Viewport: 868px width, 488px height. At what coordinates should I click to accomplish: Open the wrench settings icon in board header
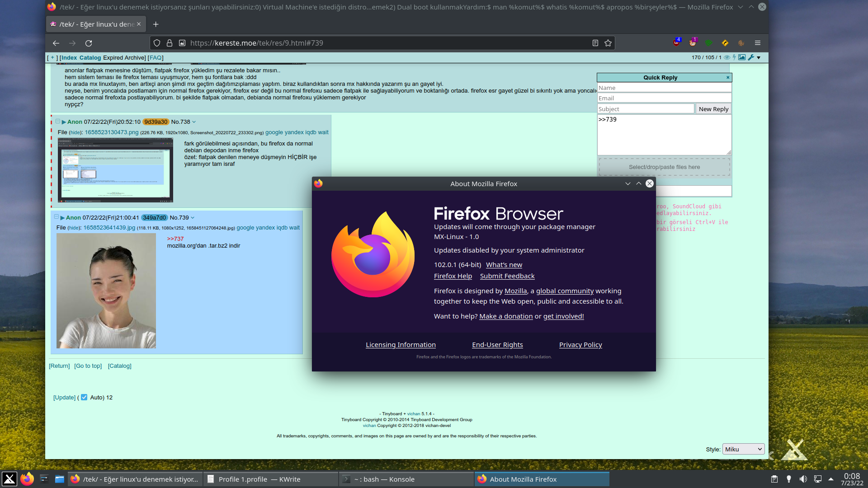pyautogui.click(x=751, y=57)
